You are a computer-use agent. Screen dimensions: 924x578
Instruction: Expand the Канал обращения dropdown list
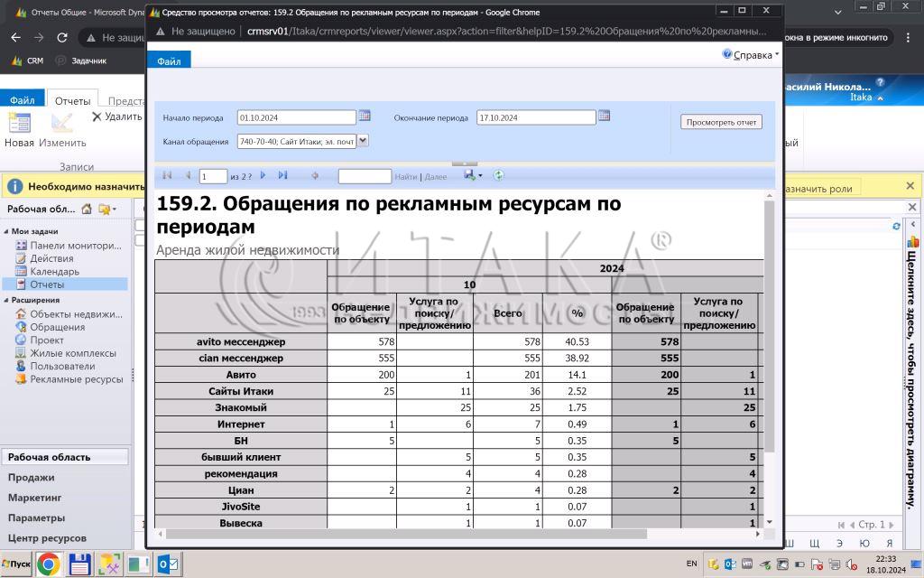pyautogui.click(x=363, y=141)
